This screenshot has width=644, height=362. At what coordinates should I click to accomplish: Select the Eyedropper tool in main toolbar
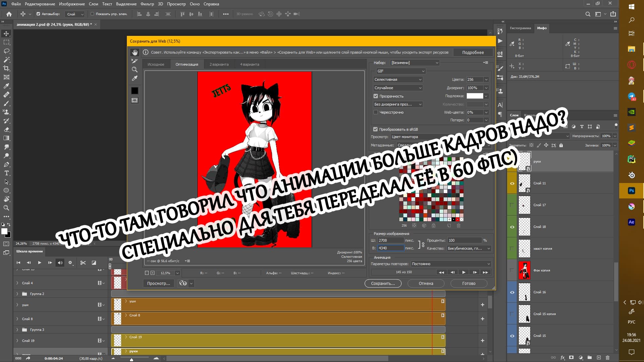6,86
